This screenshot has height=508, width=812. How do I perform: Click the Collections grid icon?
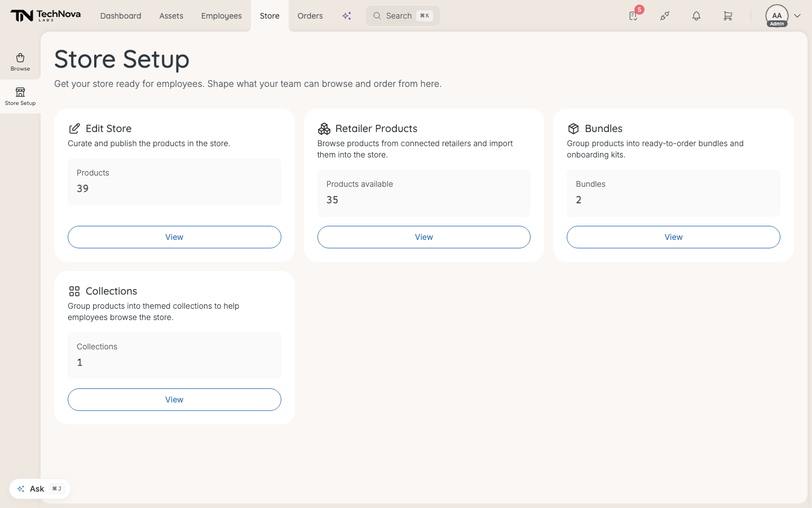74,291
